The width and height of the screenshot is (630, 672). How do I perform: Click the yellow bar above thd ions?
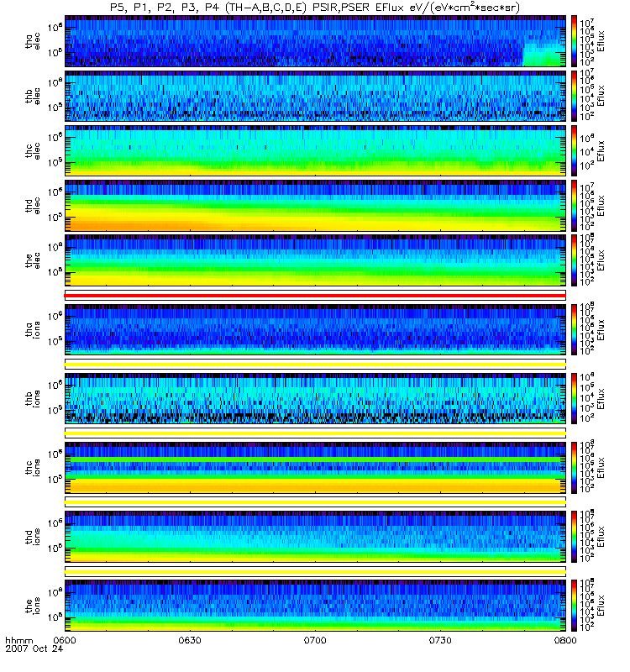point(316,502)
